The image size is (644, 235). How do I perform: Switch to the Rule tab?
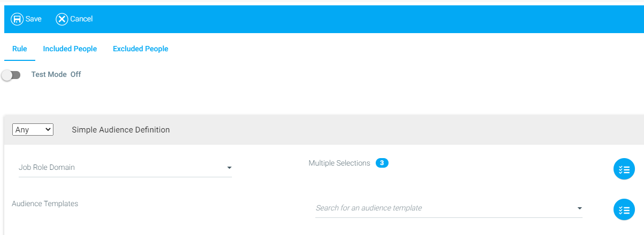click(20, 49)
